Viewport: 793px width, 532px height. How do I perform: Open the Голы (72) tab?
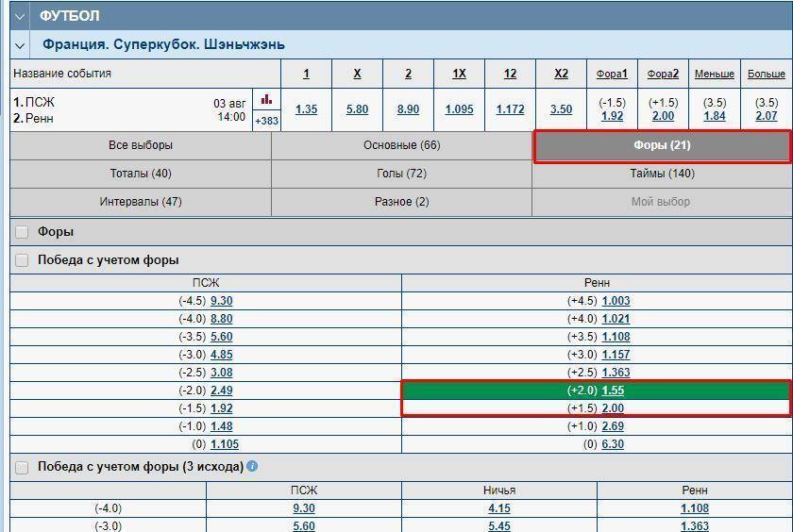pyautogui.click(x=401, y=174)
